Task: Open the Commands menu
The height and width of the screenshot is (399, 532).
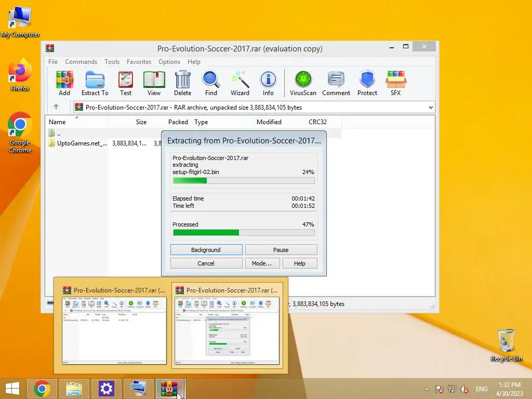Action: [x=81, y=62]
